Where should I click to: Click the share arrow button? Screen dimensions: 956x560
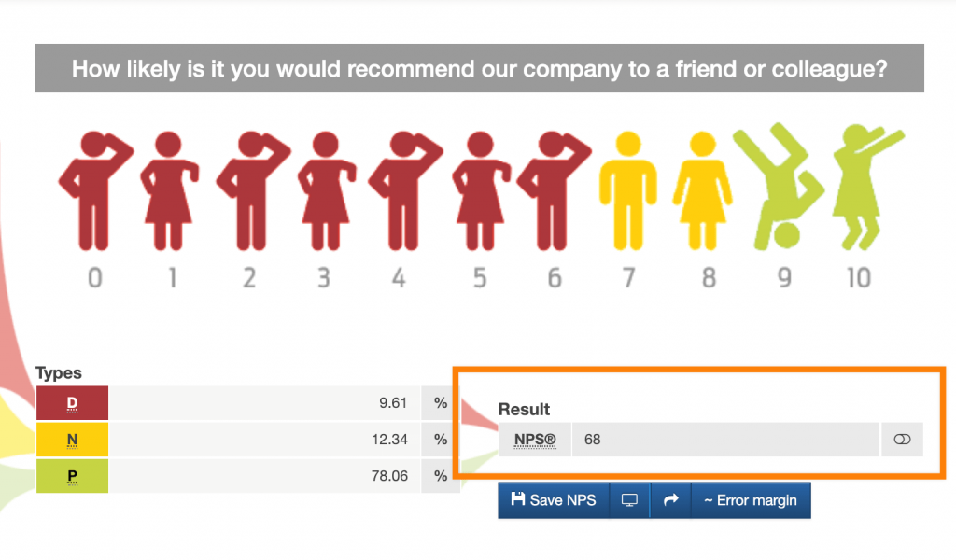(670, 500)
